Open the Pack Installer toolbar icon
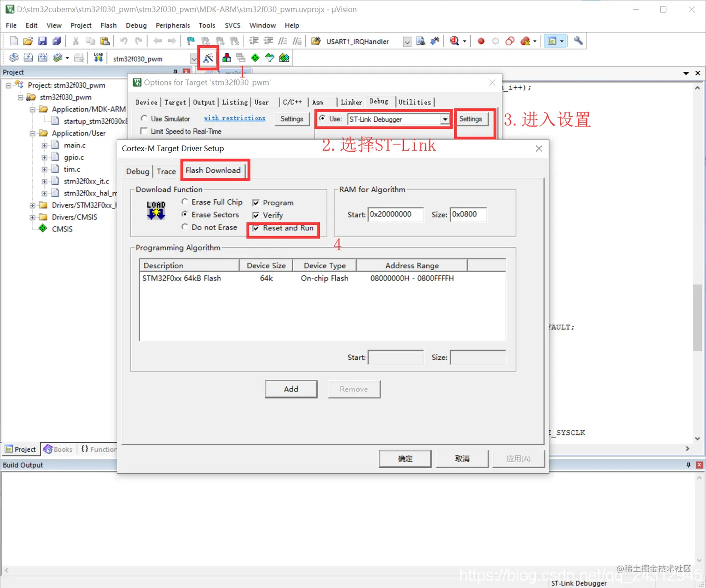 284,58
